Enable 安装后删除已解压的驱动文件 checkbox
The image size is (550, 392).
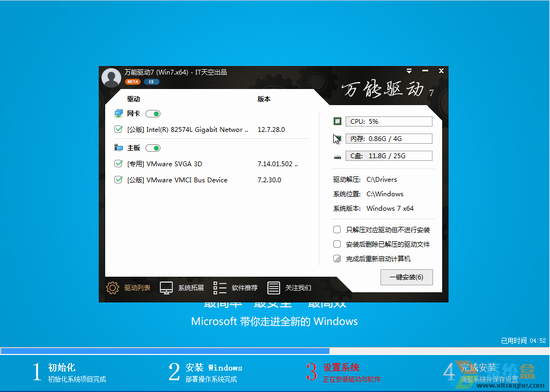pyautogui.click(x=337, y=244)
